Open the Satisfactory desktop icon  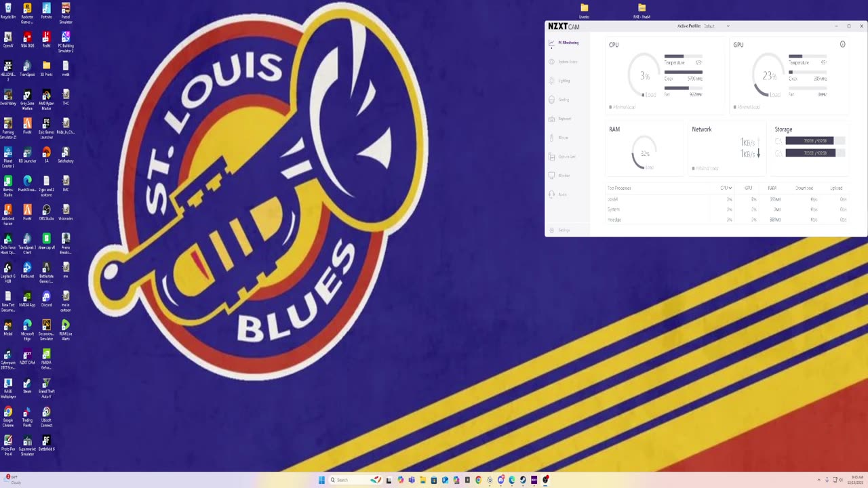(x=66, y=155)
